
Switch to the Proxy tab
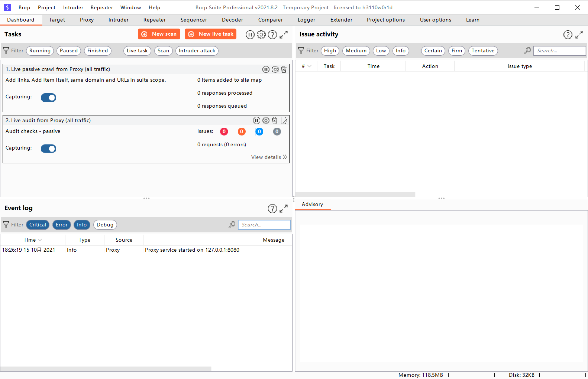87,20
